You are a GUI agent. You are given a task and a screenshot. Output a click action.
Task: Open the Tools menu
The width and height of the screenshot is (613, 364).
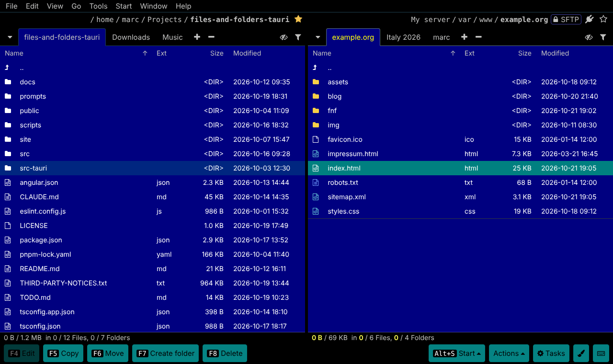click(x=99, y=6)
